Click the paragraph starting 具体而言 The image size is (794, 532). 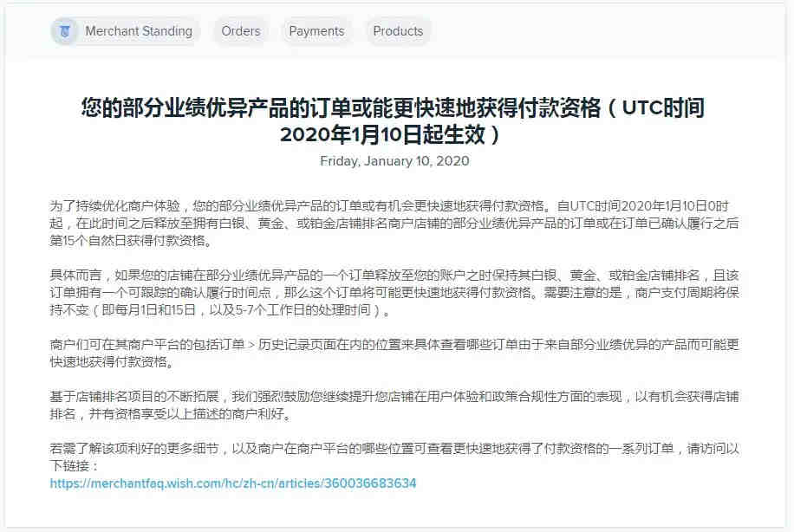coord(394,293)
